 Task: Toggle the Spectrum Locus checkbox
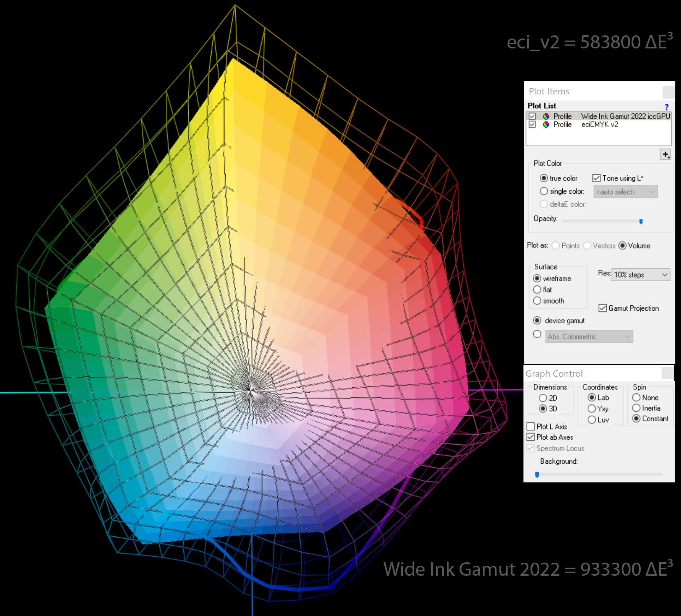(x=531, y=448)
